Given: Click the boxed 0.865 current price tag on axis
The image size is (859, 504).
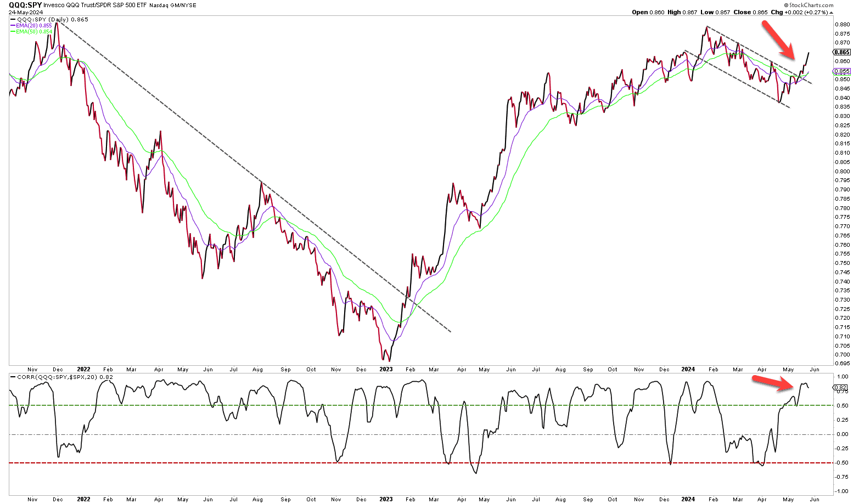Looking at the screenshot, I should tap(842, 52).
